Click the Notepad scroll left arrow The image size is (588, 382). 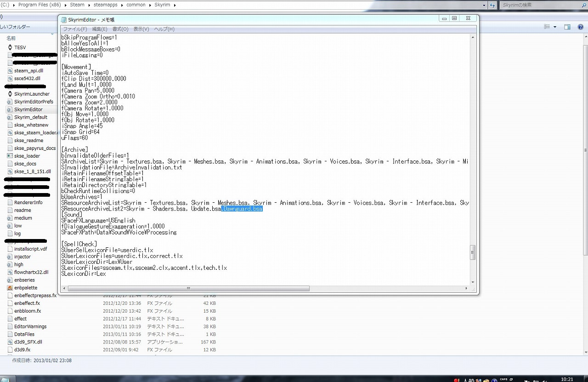click(64, 288)
